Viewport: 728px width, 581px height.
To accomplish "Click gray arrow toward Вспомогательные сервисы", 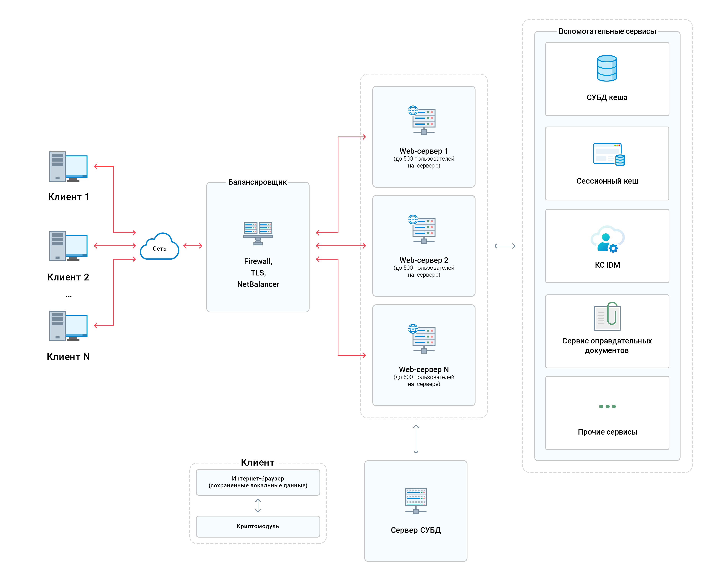I will pyautogui.click(x=505, y=246).
